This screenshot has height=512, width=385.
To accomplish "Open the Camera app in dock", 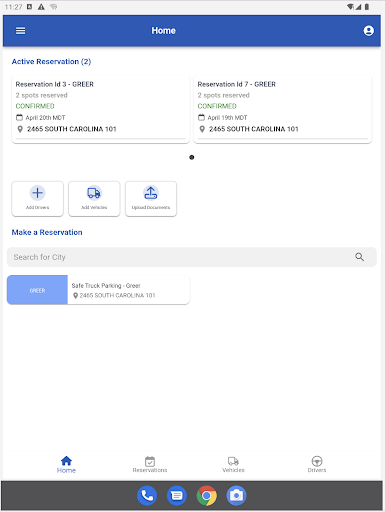I will [x=236, y=496].
